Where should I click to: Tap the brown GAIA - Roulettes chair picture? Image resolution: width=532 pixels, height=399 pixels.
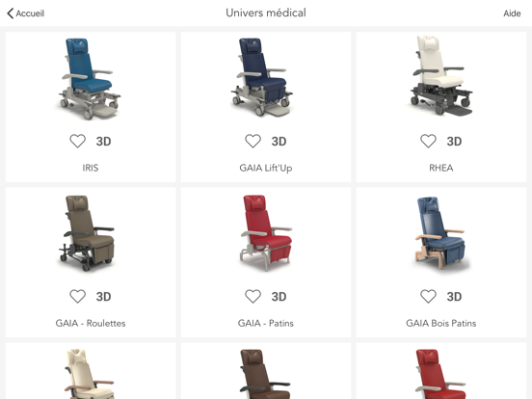coord(88,233)
